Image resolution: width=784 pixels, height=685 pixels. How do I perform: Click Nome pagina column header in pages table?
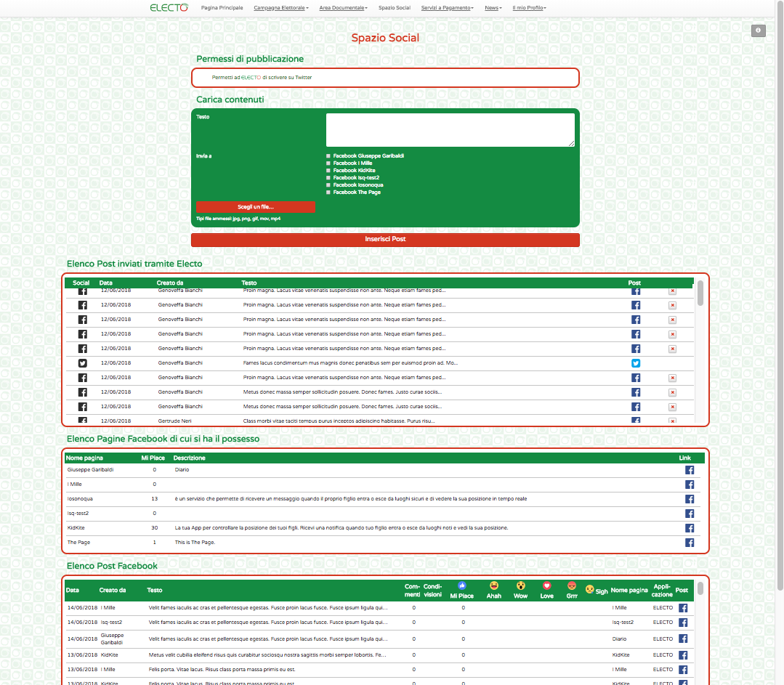coord(84,458)
